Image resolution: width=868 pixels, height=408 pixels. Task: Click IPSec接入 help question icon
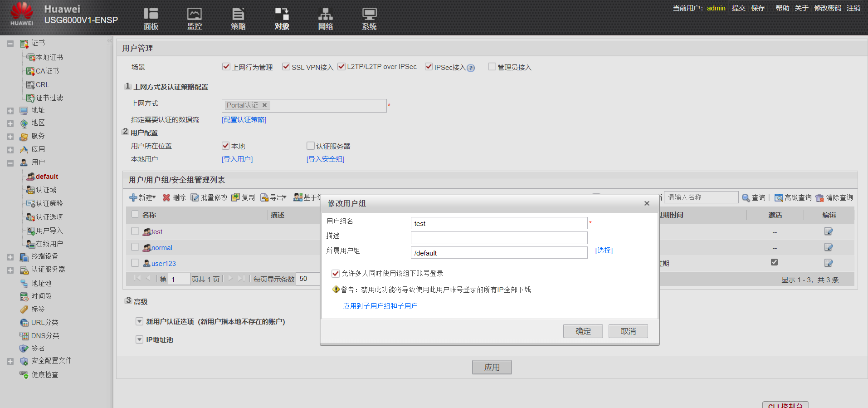point(471,68)
